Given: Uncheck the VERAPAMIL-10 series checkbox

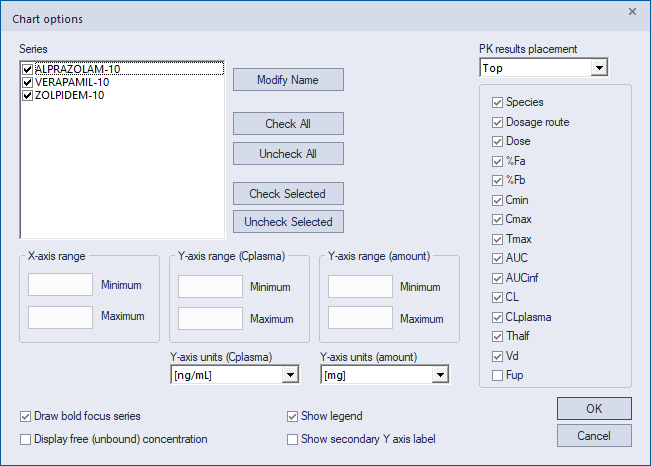Looking at the screenshot, I should click(27, 82).
